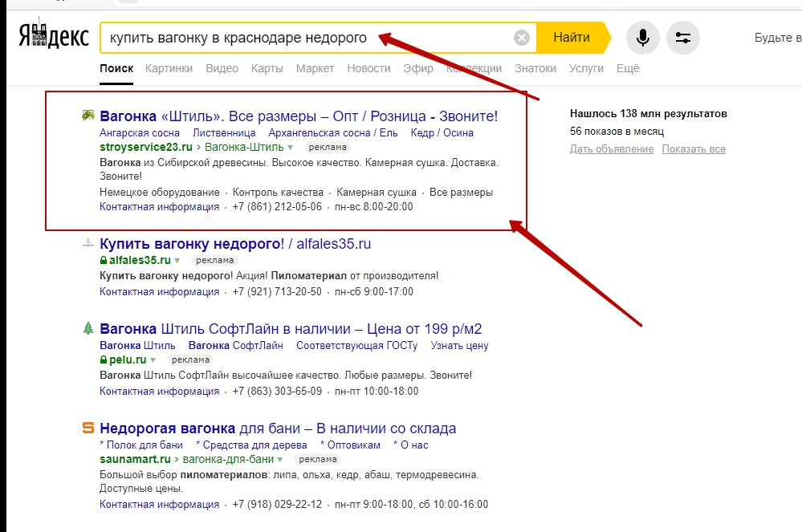Open the Вагонка СофтЛайн sitelink
The height and width of the screenshot is (532, 802).
click(x=236, y=346)
